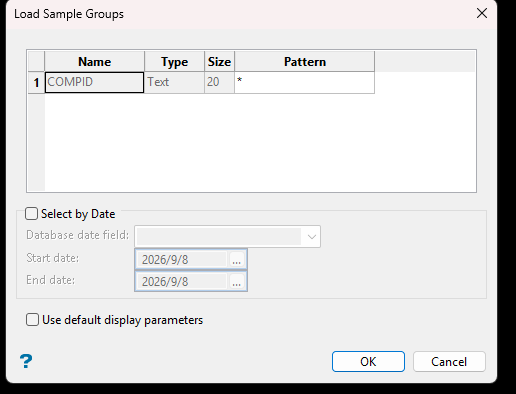Cancel loading sample groups

(449, 361)
